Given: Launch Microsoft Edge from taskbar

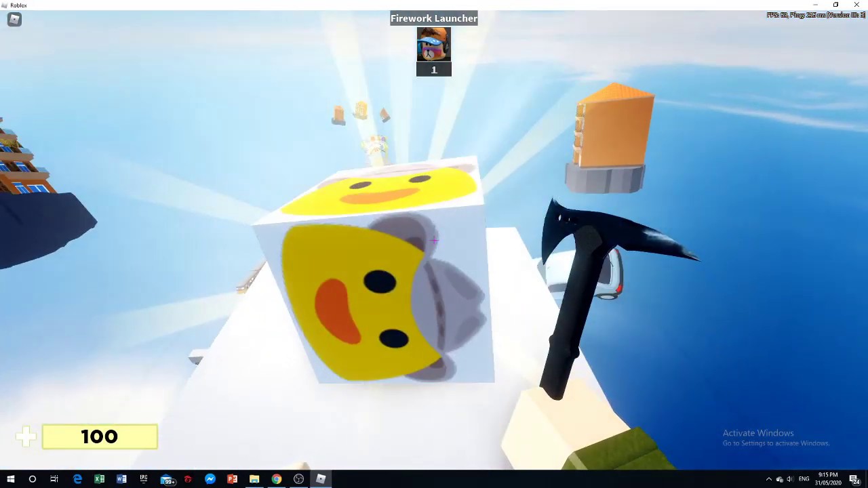Looking at the screenshot, I should click(77, 479).
